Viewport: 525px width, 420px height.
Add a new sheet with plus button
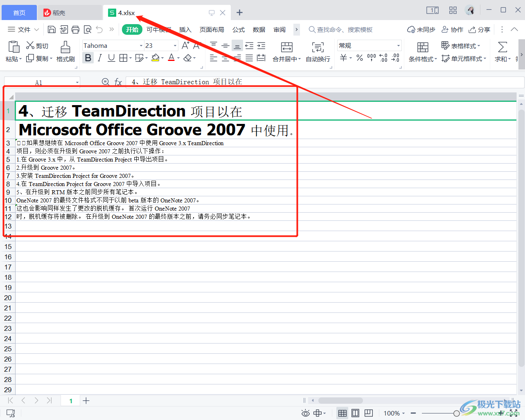tap(86, 401)
